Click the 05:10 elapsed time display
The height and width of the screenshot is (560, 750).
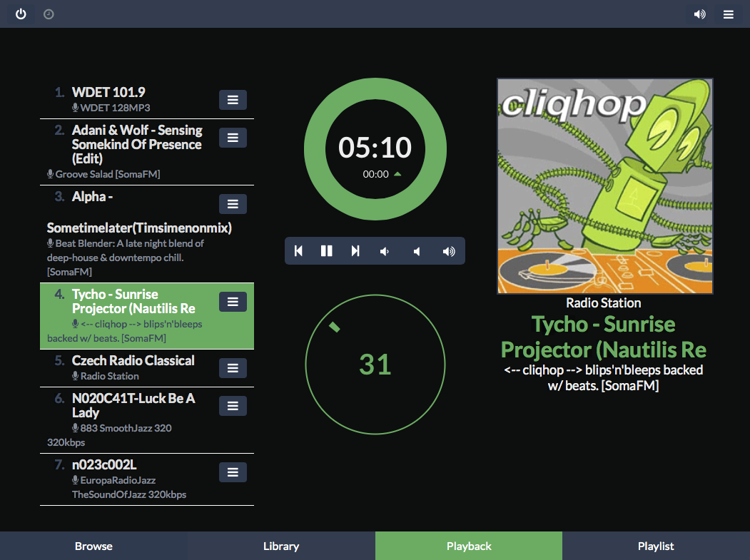[375, 147]
